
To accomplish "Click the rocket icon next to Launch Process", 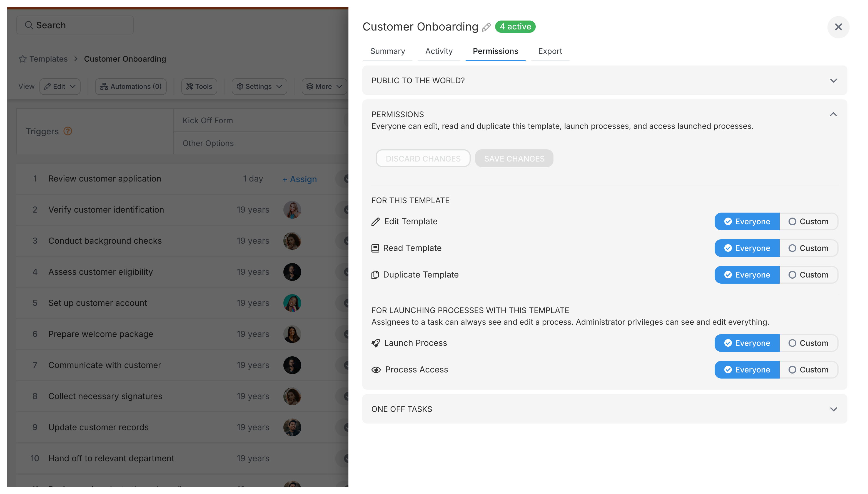I will (375, 343).
